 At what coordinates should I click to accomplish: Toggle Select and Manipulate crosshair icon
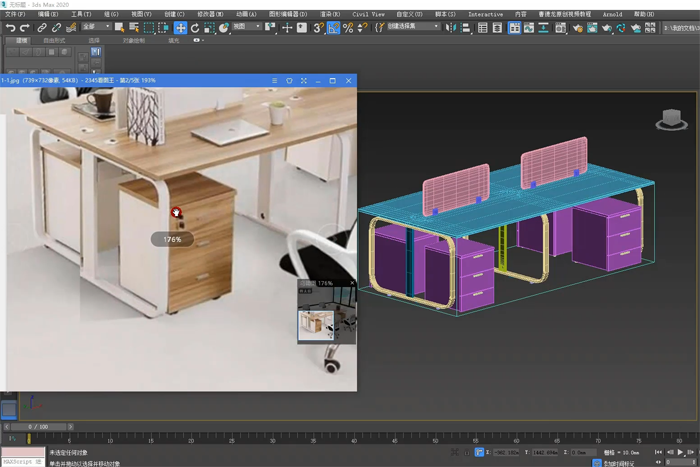[287, 28]
